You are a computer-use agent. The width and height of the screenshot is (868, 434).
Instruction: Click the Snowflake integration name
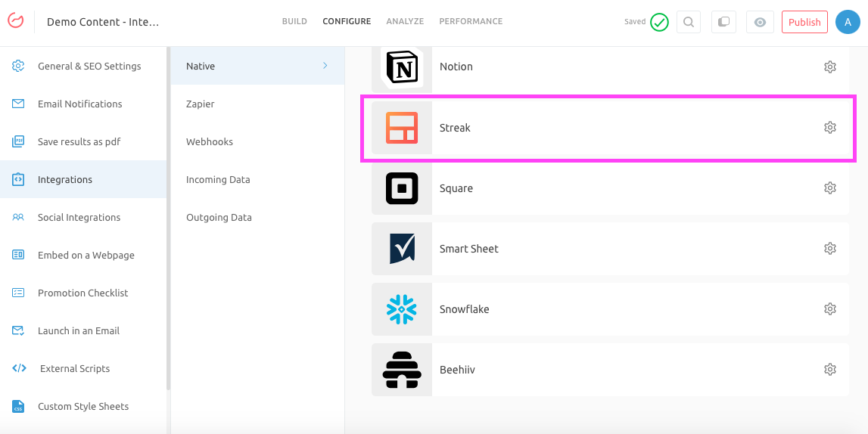(x=465, y=309)
